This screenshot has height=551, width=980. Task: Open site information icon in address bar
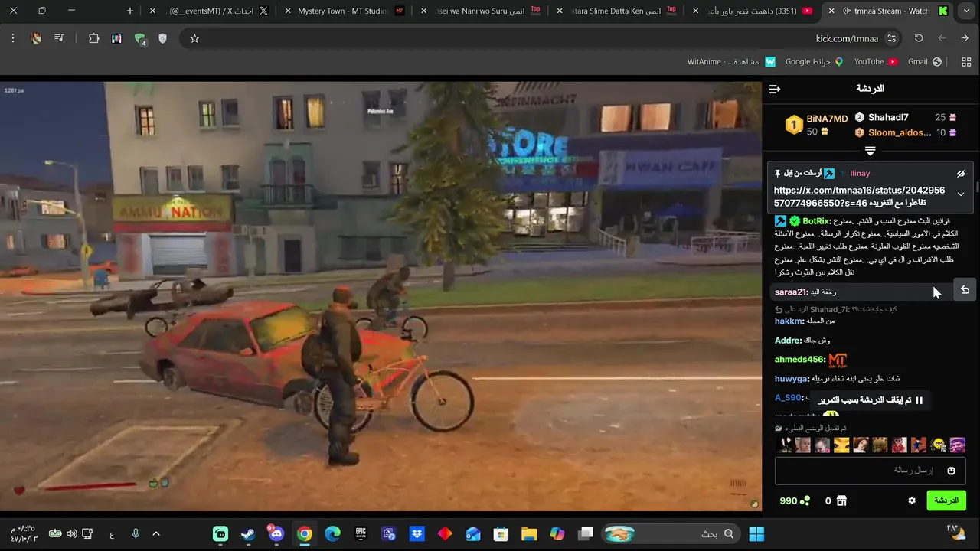(891, 38)
